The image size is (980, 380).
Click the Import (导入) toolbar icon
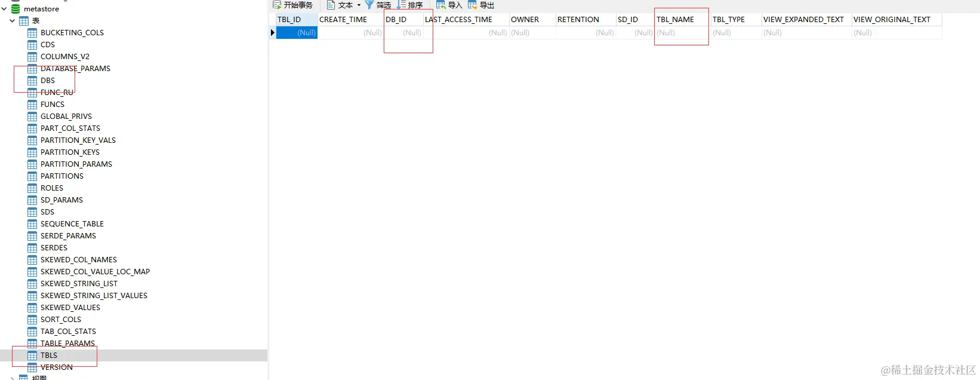tap(440, 5)
